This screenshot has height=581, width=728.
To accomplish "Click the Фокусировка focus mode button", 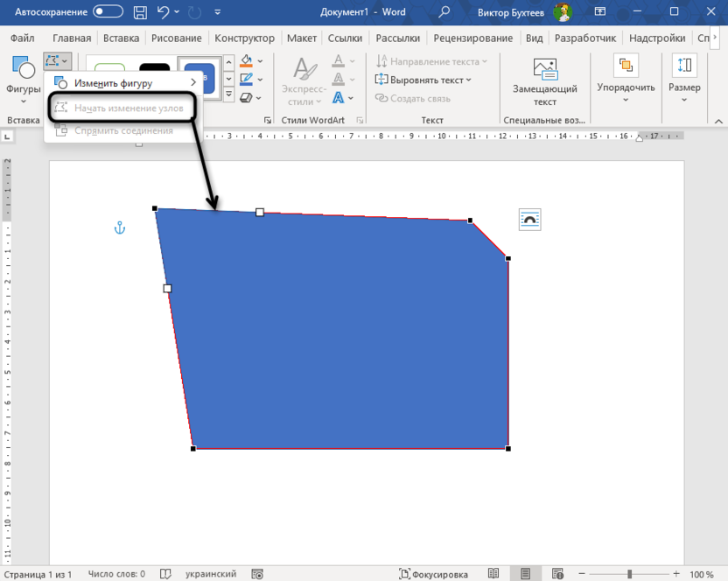I will 434,574.
